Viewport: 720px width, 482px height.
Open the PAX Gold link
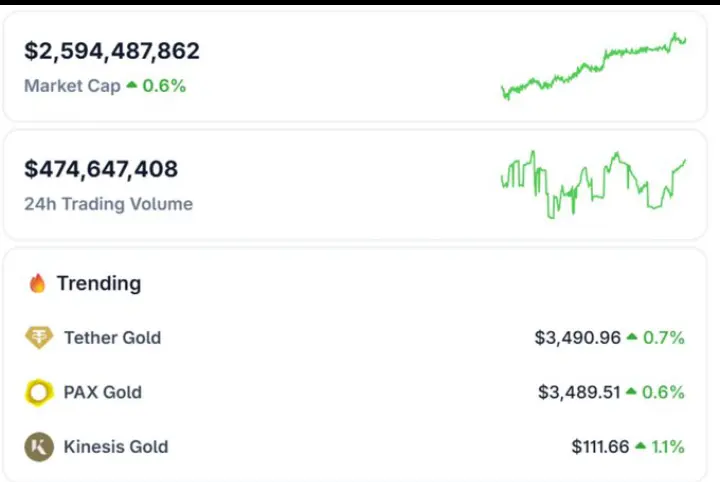point(102,393)
